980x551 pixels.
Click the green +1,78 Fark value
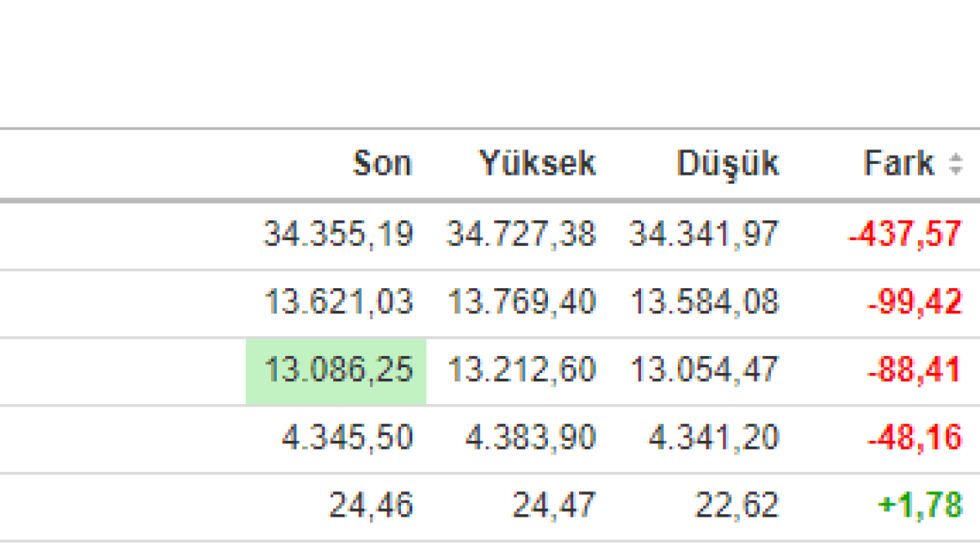pyautogui.click(x=920, y=506)
